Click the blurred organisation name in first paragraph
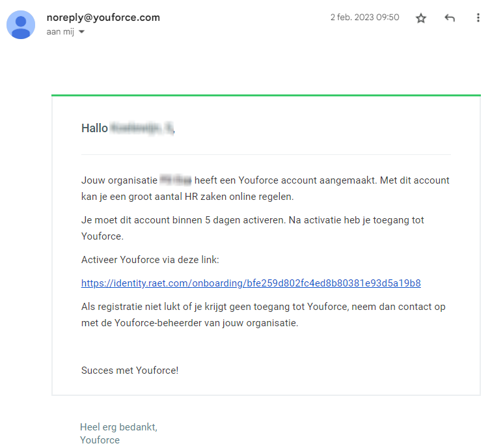 [176, 180]
